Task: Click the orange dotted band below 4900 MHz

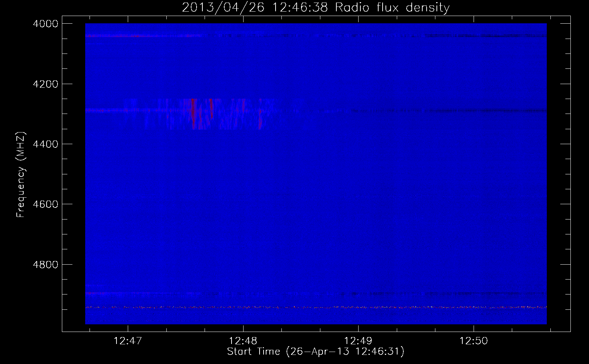Action: tap(316, 307)
